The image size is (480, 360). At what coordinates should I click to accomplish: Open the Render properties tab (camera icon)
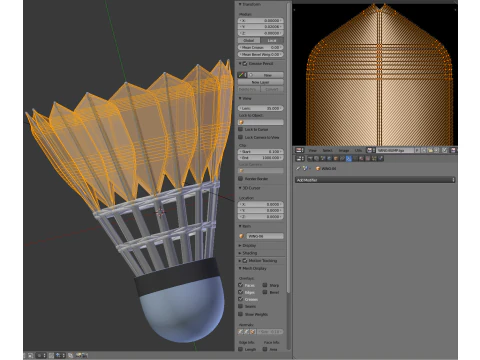[x=310, y=158]
